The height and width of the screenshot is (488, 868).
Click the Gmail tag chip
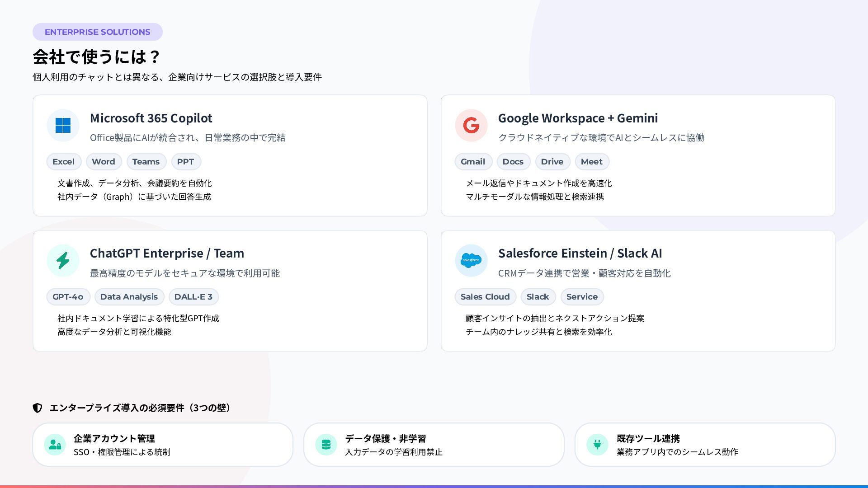click(x=473, y=162)
